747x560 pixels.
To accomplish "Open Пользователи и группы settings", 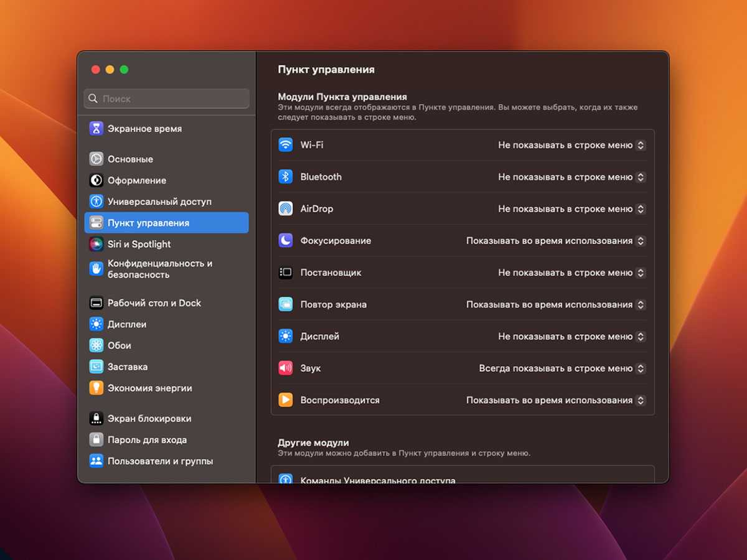I will click(160, 461).
